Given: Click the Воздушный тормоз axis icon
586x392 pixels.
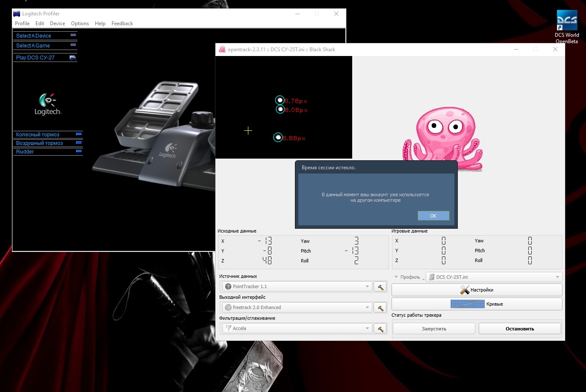Looking at the screenshot, I should click(79, 143).
